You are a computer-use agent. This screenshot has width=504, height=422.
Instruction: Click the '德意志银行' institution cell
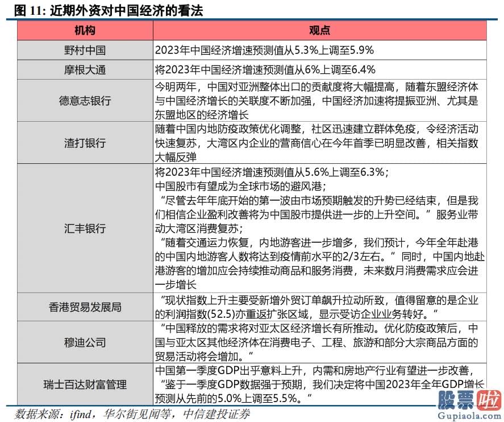tap(85, 101)
